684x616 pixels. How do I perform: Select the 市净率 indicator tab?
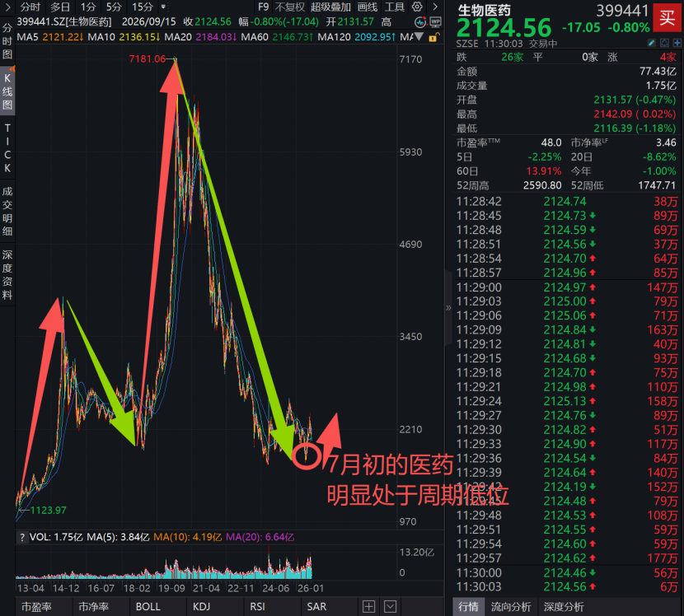point(93,606)
